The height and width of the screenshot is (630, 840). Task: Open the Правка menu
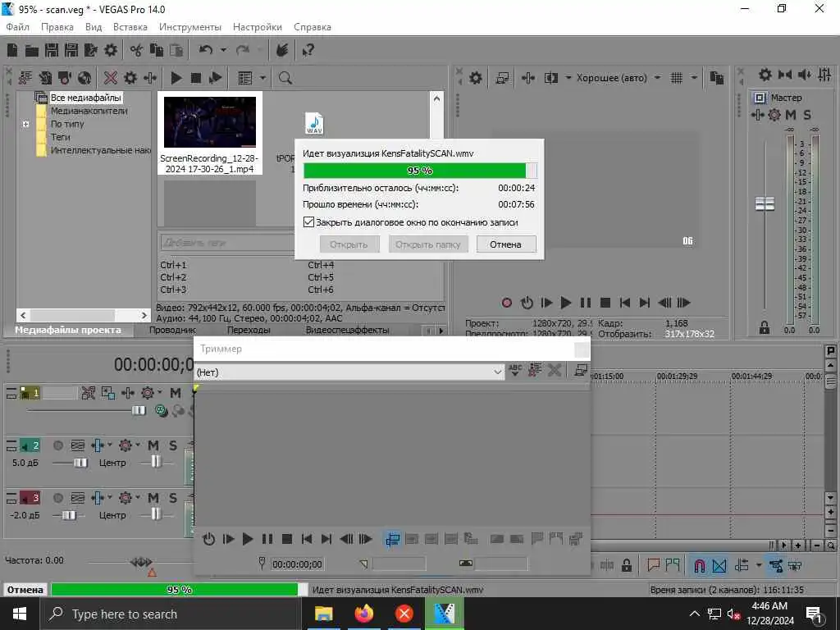tap(57, 27)
